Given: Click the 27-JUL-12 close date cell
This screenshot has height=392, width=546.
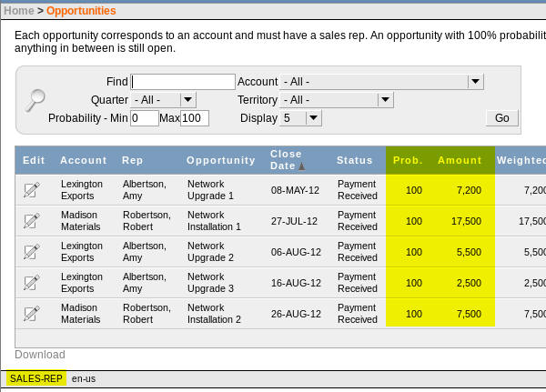Looking at the screenshot, I should pos(294,221).
